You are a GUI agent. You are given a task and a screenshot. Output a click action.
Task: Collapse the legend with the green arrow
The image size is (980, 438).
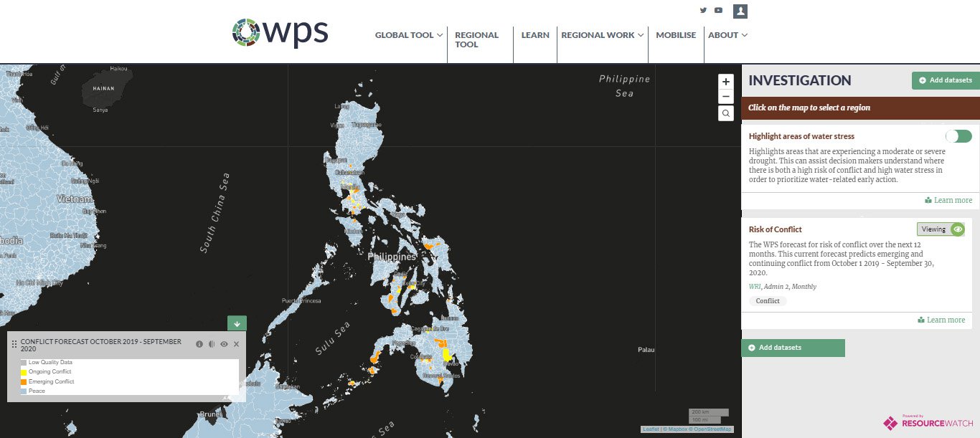(x=237, y=323)
